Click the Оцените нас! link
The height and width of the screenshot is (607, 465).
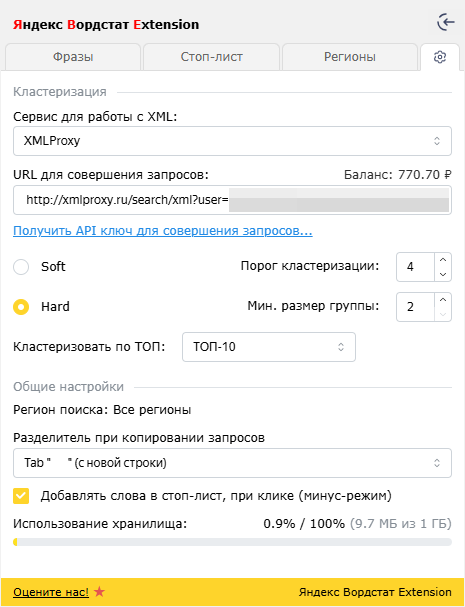tap(51, 592)
